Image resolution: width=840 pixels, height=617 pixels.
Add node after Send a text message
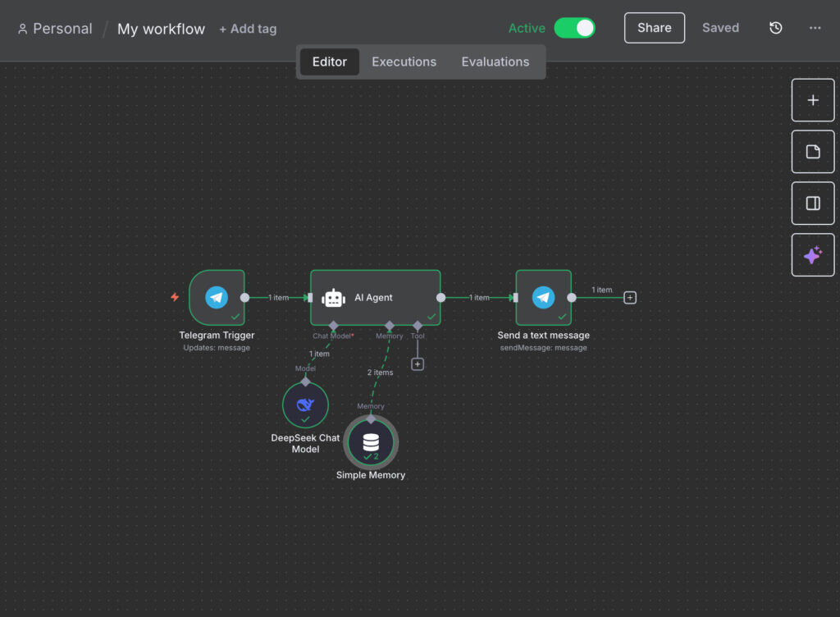click(630, 298)
